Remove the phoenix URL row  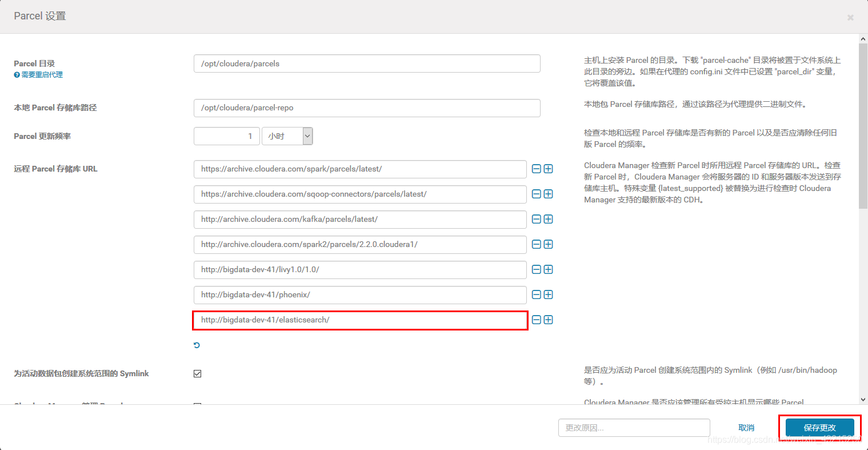click(x=537, y=294)
